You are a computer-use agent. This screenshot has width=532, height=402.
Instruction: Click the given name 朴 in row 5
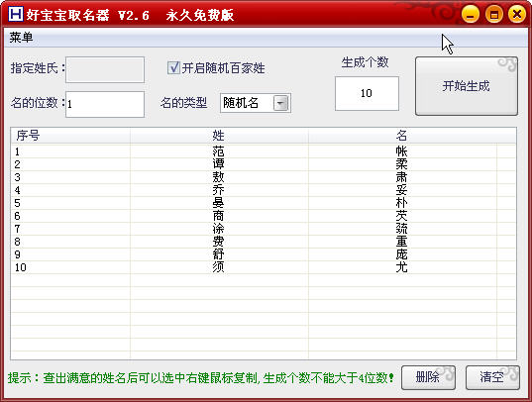click(x=401, y=203)
